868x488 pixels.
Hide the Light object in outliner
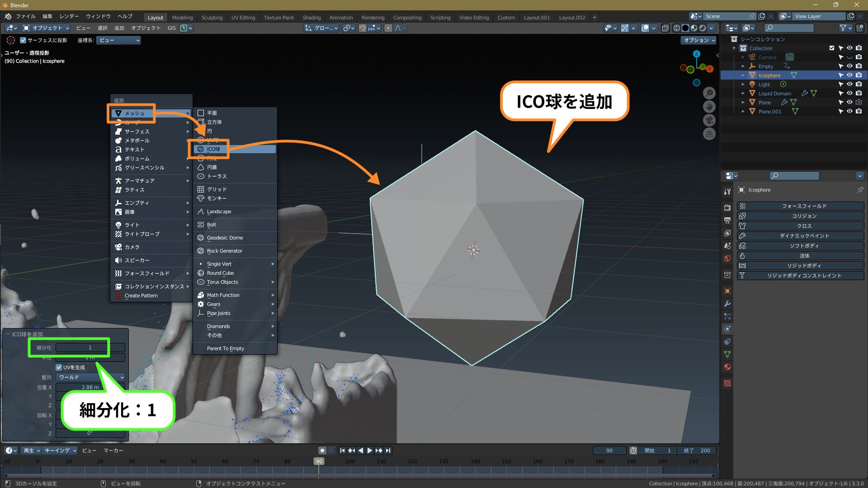tap(849, 84)
